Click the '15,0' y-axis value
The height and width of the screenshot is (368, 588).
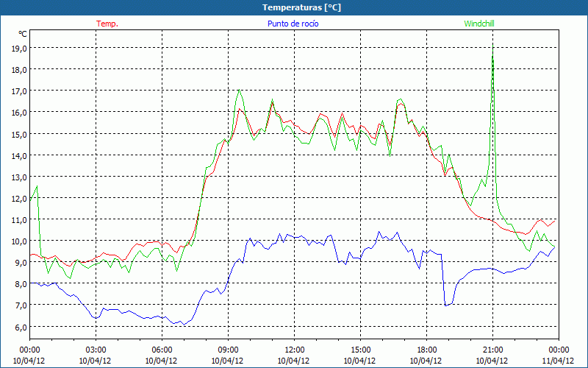19,134
